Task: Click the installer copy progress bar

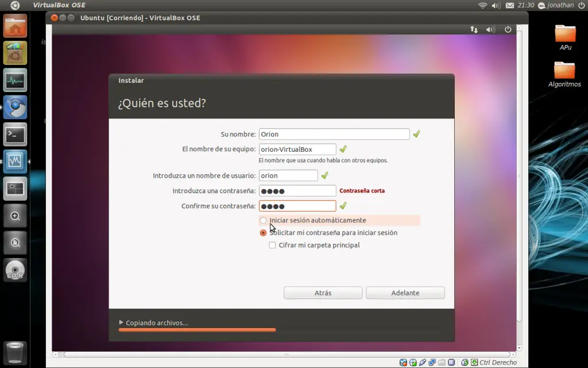Action: tap(198, 330)
